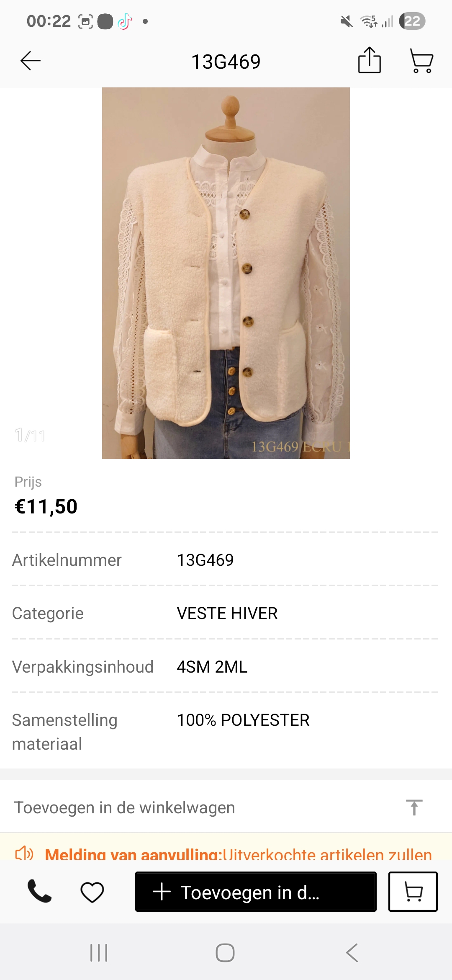Select the 'VESTE HIVER' category value

click(x=227, y=613)
